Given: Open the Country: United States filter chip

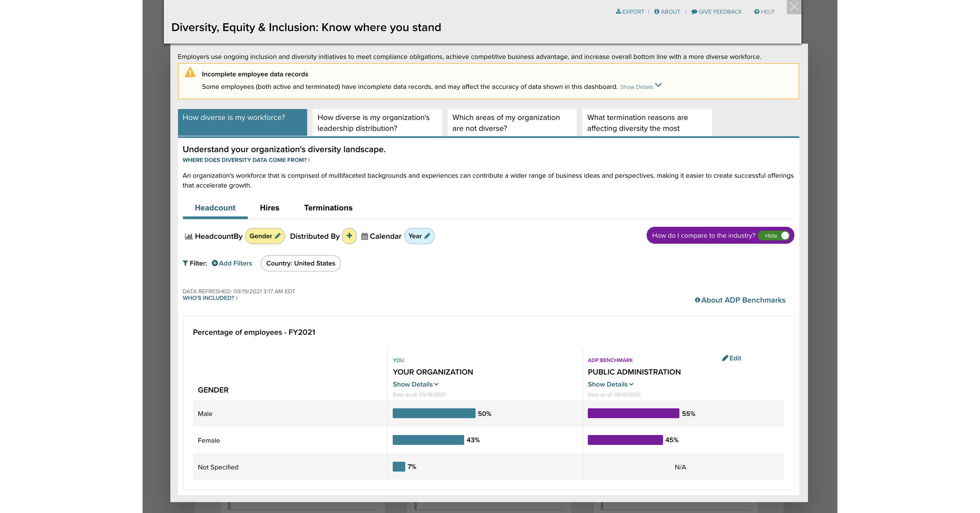Looking at the screenshot, I should (x=301, y=263).
